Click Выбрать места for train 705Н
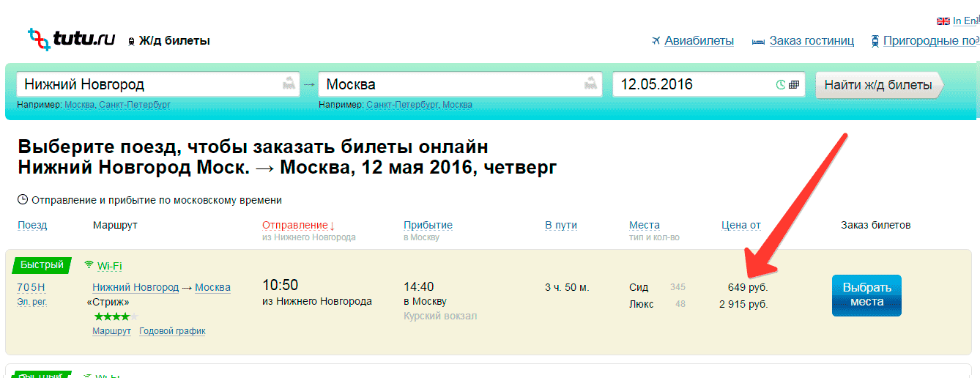The width and height of the screenshot is (980, 378). (x=866, y=295)
